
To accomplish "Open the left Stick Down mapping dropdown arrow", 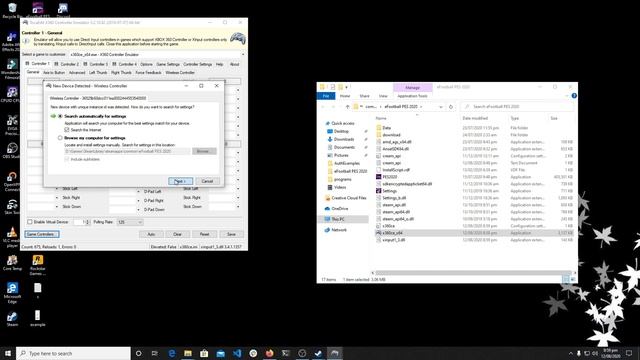I will 57,207.
